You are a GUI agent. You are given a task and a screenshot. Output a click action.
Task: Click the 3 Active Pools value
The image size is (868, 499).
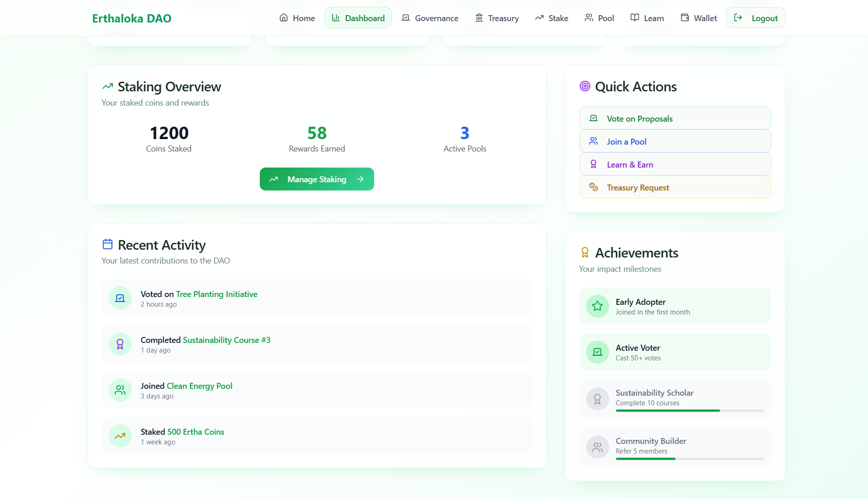465,133
